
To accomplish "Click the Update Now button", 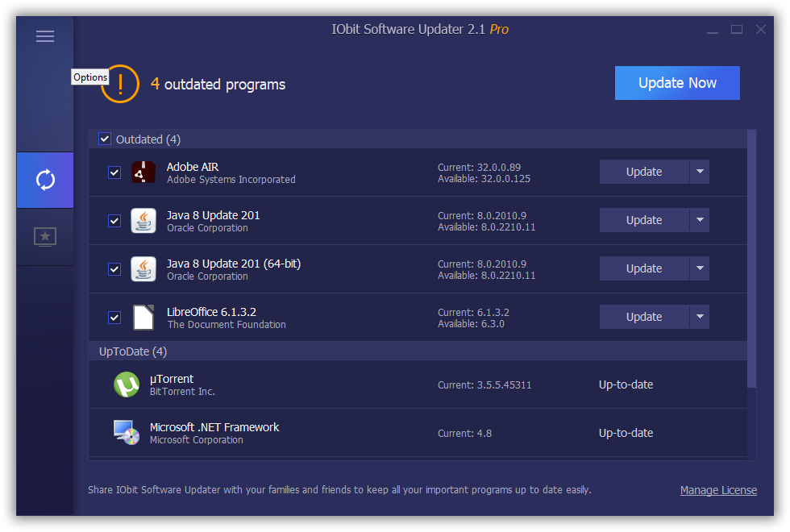I will pos(677,82).
